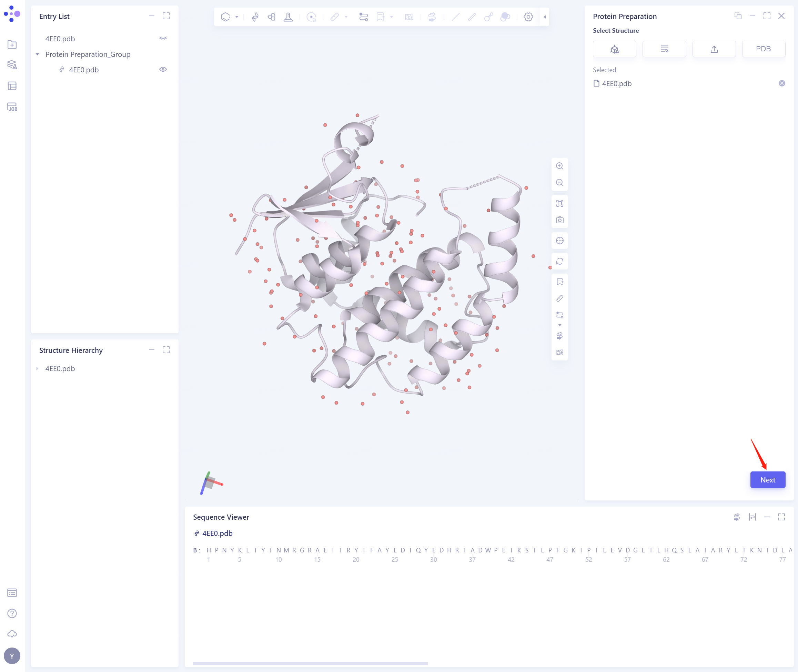Image resolution: width=798 pixels, height=672 pixels.
Task: Click the protein ribbon icon in top toolbar
Action: (x=255, y=17)
